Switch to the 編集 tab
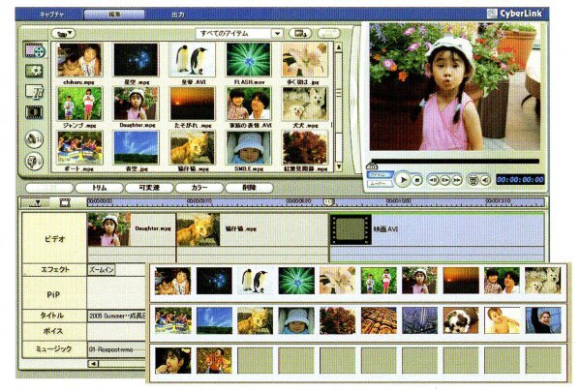 [x=114, y=15]
